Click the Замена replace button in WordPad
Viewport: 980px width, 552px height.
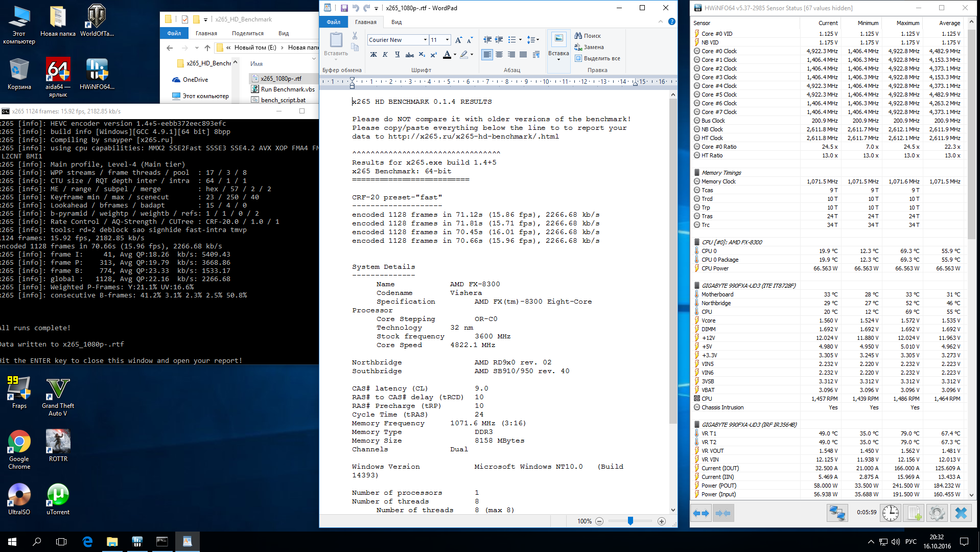click(x=589, y=47)
